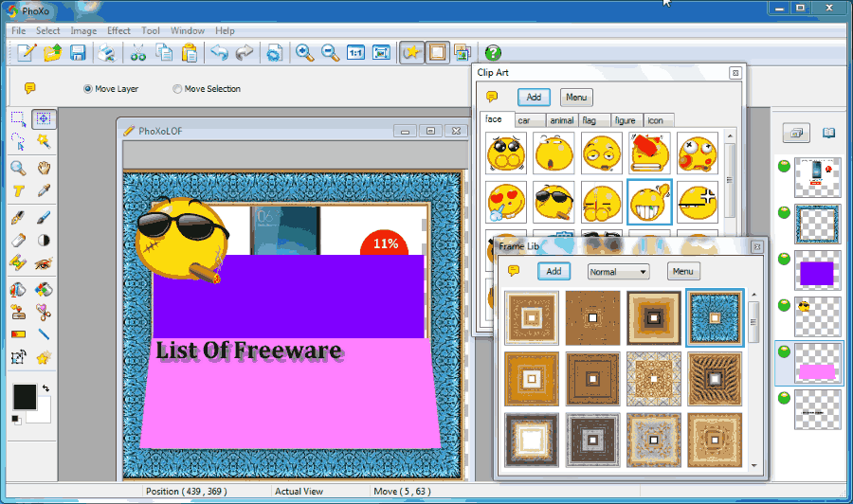Image resolution: width=853 pixels, height=504 pixels.
Task: Hide the purple rectangle layer
Action: click(784, 259)
